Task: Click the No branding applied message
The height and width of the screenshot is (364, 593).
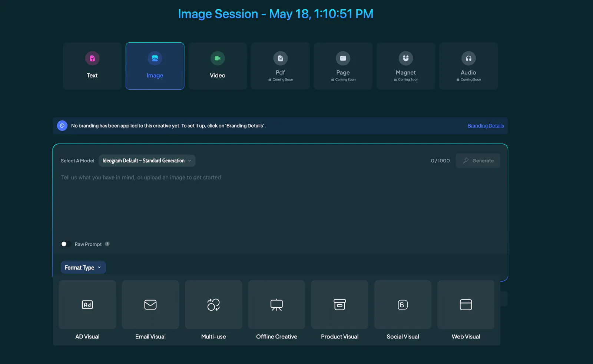Action: pyautogui.click(x=168, y=126)
